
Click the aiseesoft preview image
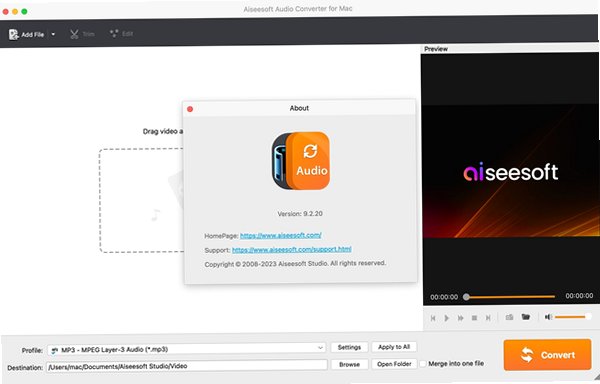click(510, 171)
